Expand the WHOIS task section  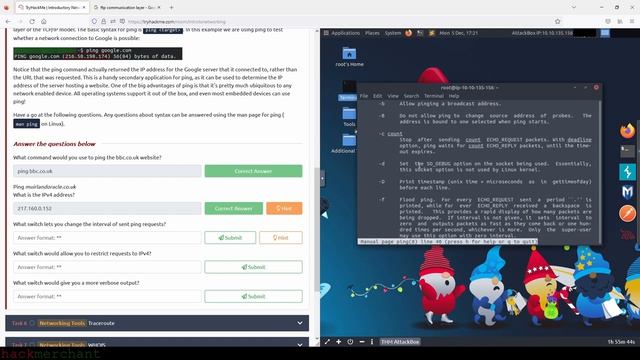[157, 342]
